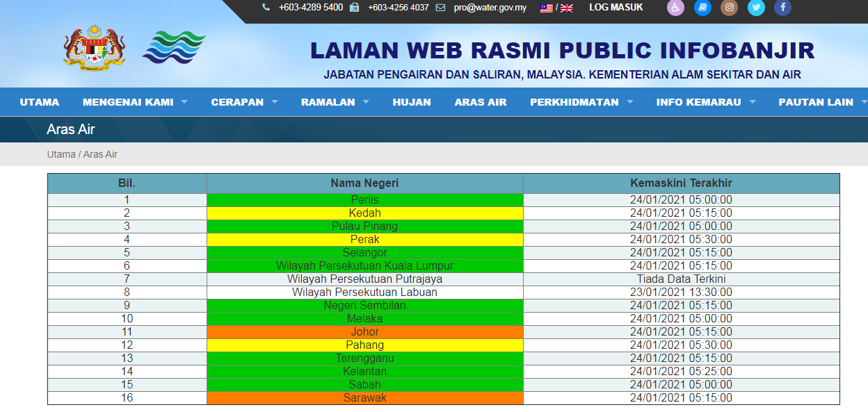868x412 pixels.
Task: Open the ARAS AIR menu item
Action: click(x=481, y=102)
